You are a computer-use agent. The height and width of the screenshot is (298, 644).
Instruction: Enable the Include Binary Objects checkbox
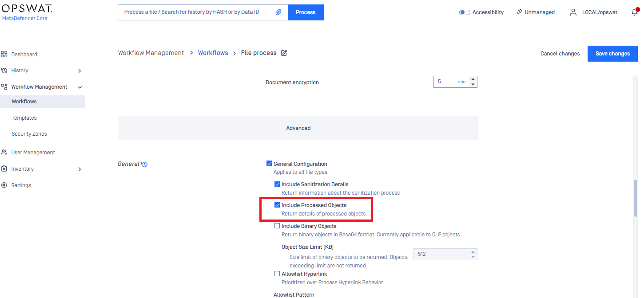pyautogui.click(x=277, y=225)
